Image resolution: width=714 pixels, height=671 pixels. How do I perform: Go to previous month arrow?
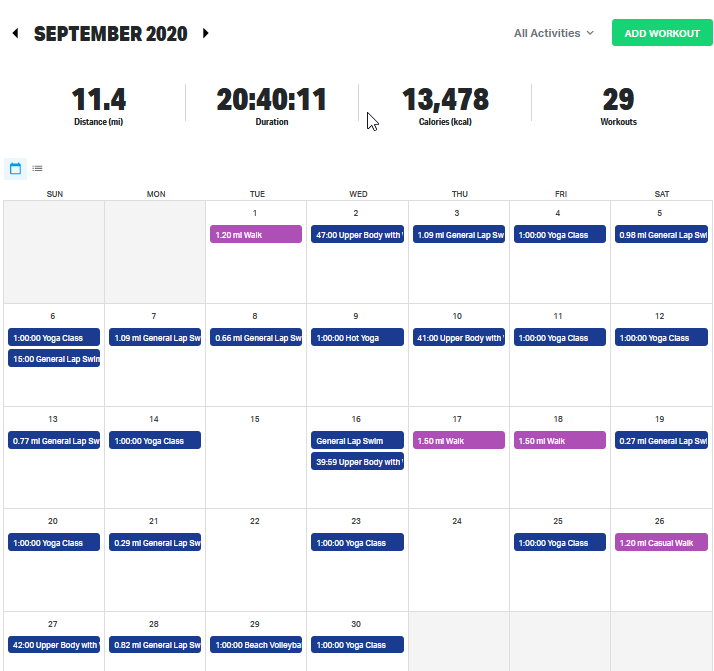pos(15,33)
